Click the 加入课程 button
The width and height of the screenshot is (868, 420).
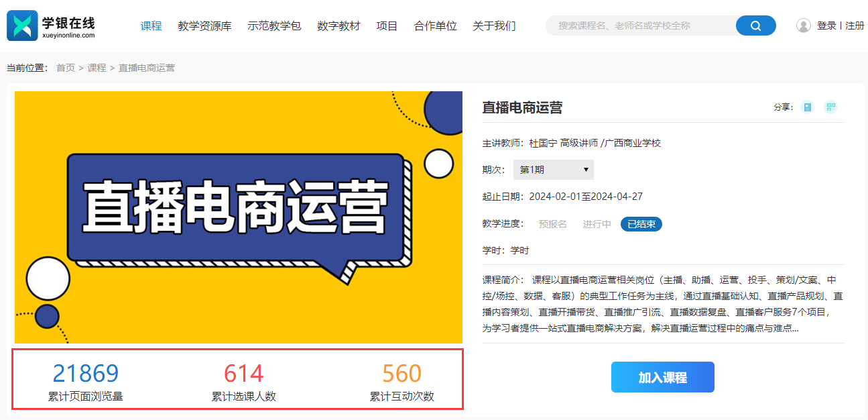[663, 377]
